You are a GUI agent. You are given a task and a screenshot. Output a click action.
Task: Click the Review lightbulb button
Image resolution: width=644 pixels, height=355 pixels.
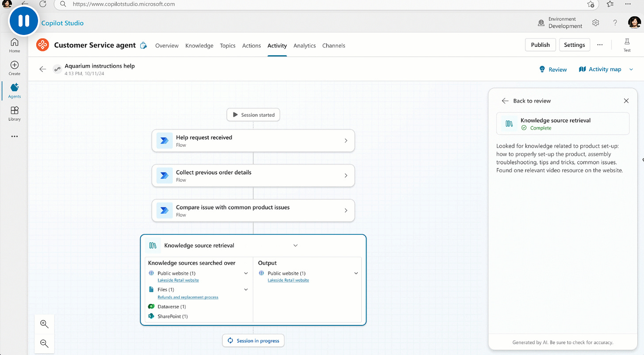point(553,69)
